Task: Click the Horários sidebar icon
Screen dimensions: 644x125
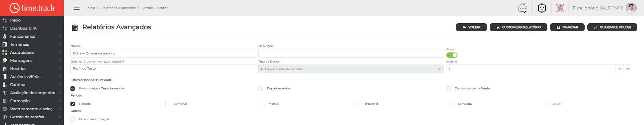Action: 5,69
